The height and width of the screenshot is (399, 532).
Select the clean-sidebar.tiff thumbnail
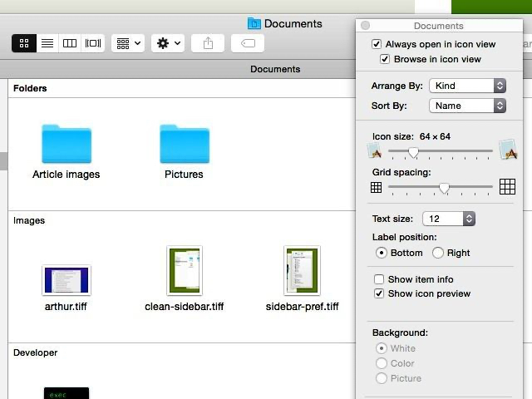[184, 270]
